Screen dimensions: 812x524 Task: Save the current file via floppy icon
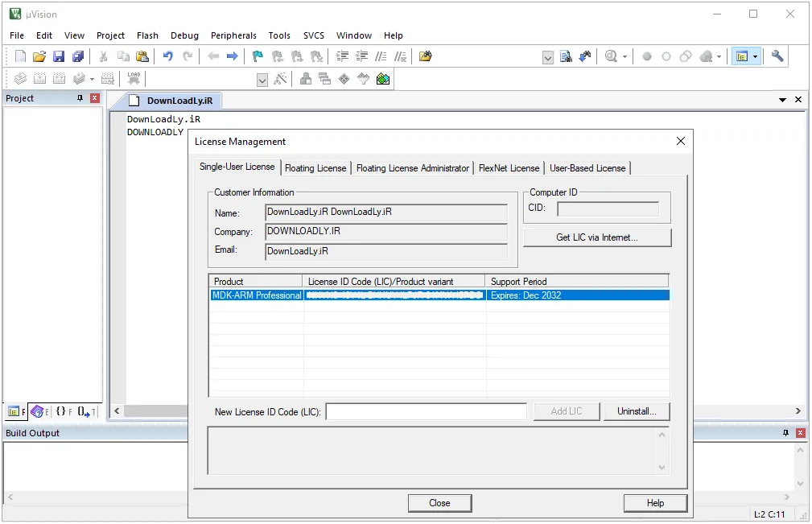coord(59,56)
